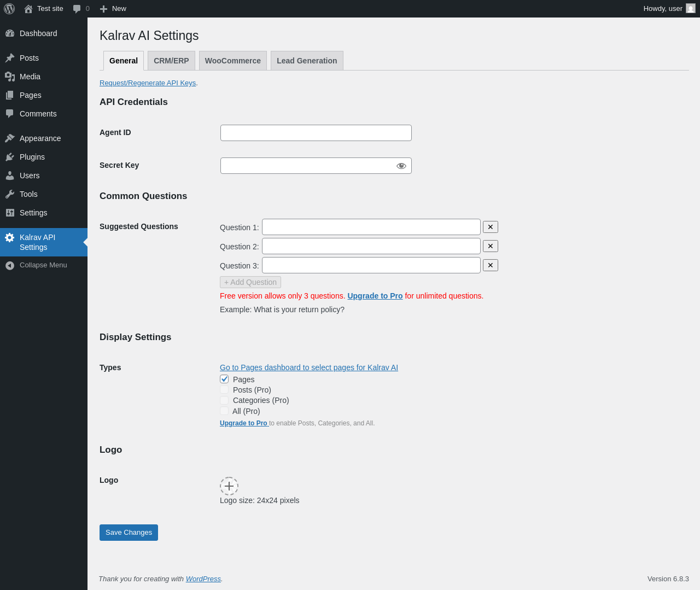Enable the Categories (Pro) checkbox
This screenshot has width=700, height=590.
coord(224,400)
